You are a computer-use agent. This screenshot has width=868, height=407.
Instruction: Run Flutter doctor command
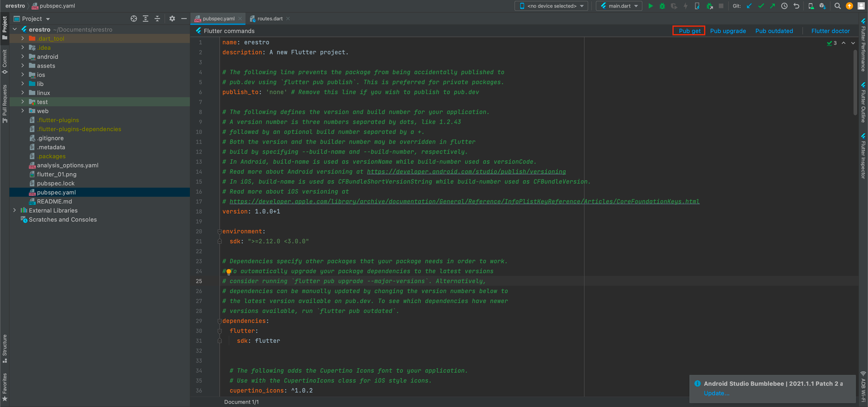tap(830, 31)
